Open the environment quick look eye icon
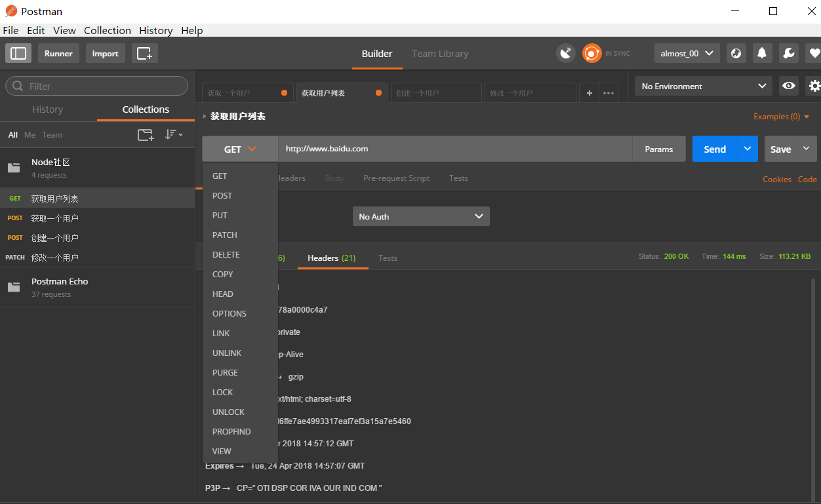This screenshot has width=821, height=504. click(789, 86)
